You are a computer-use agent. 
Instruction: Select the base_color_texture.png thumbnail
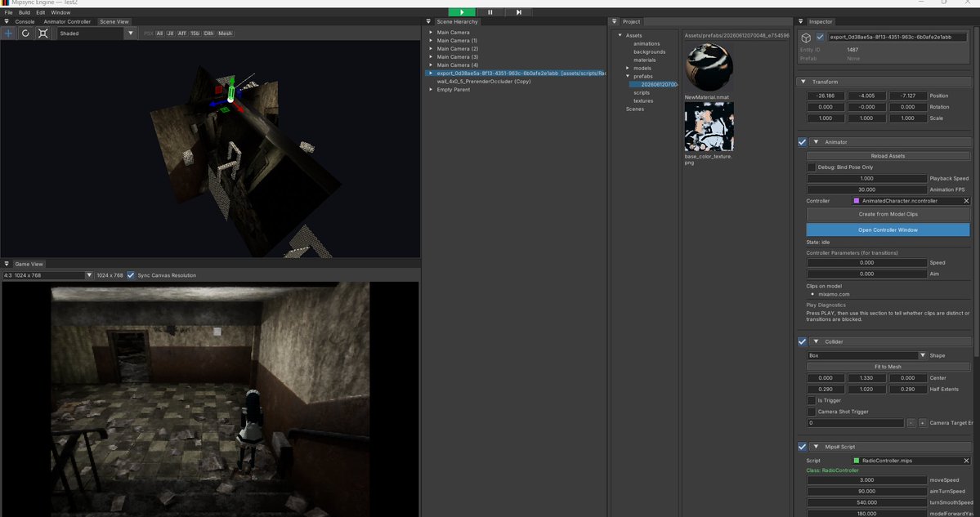coord(709,127)
